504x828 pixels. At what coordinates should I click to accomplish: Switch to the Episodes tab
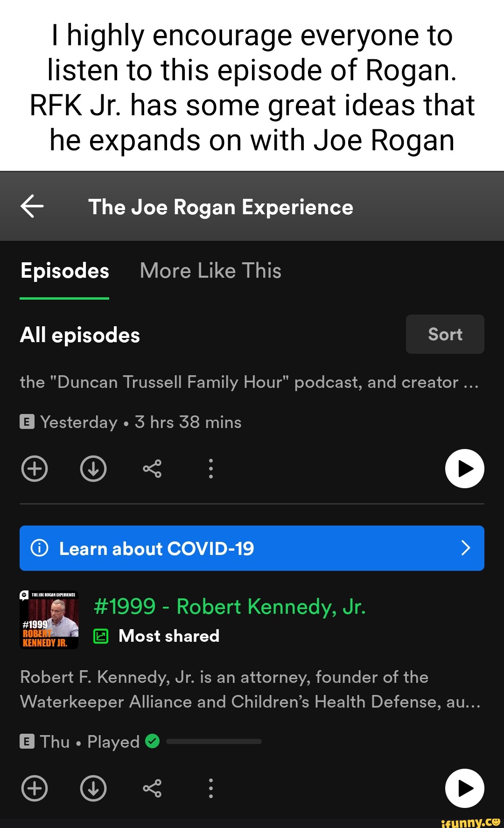pos(65,271)
